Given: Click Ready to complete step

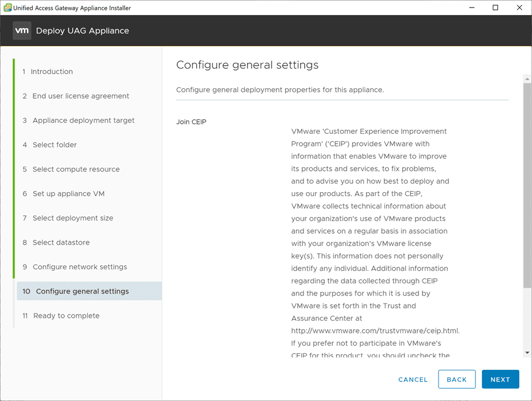Looking at the screenshot, I should click(x=66, y=316).
